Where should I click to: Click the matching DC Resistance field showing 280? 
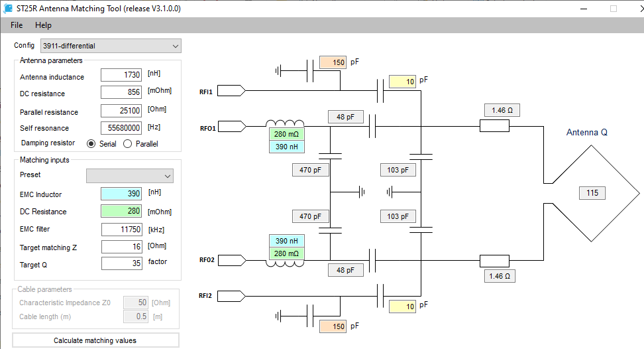[x=121, y=211]
